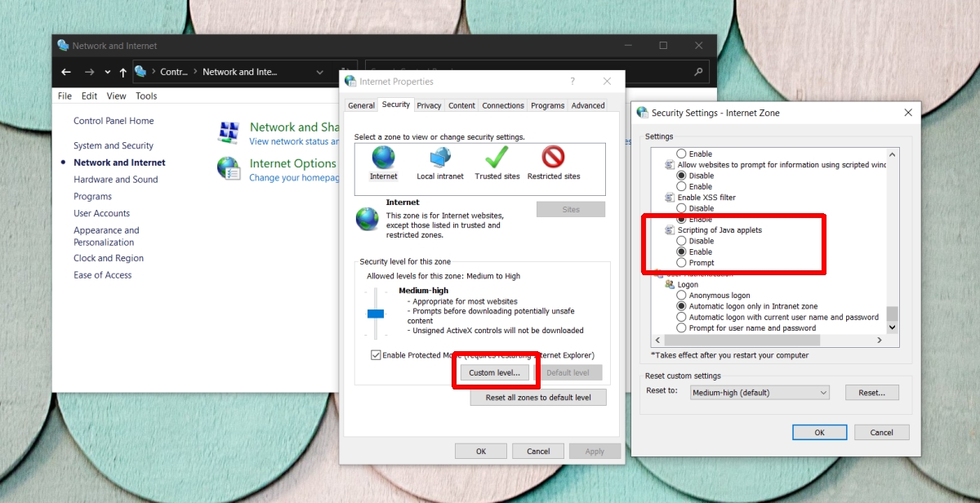Select Prompt for user name and password
Image resolution: width=980 pixels, height=503 pixels.
[x=681, y=328]
